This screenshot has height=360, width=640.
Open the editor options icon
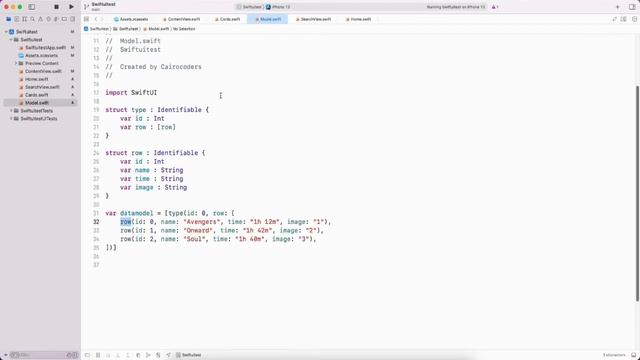(x=623, y=19)
